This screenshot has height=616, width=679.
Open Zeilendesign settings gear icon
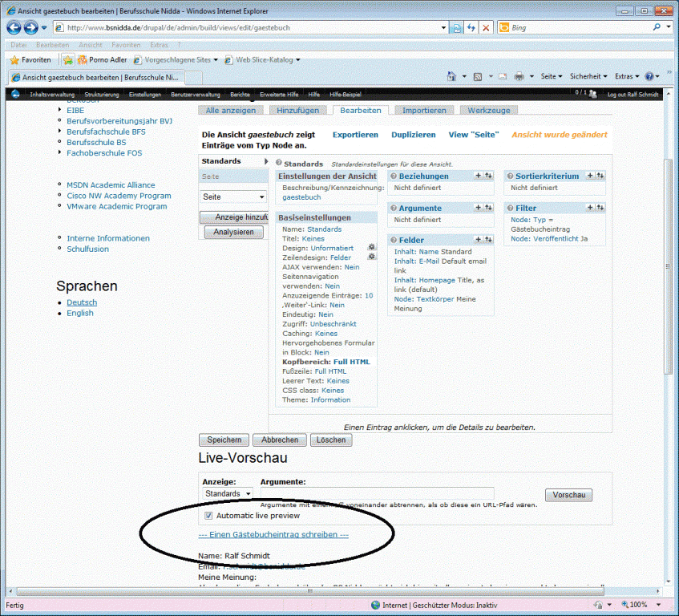point(371,257)
